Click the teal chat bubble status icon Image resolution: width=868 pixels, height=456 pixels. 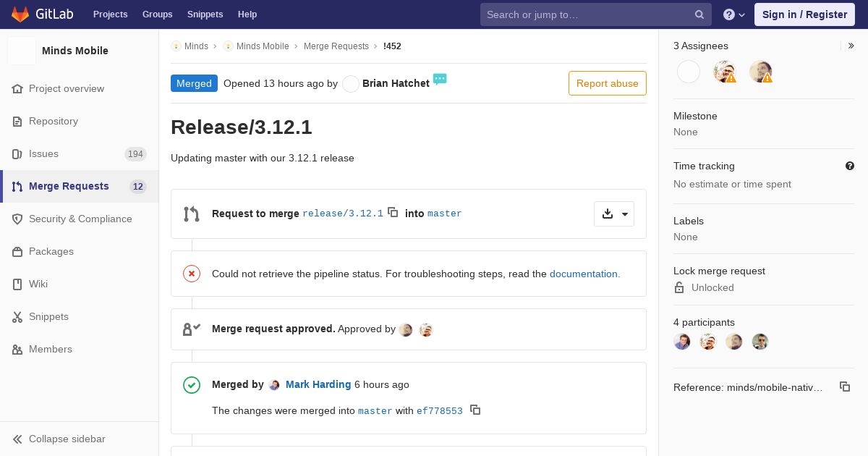pos(440,79)
